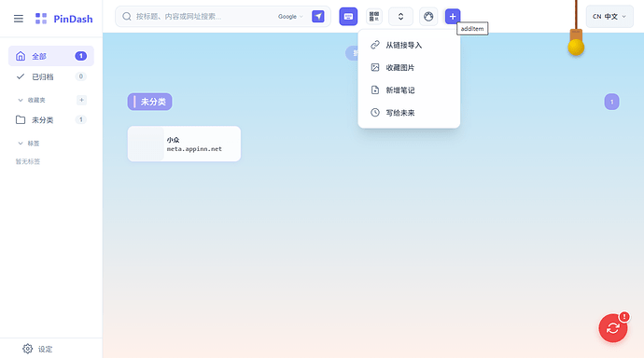The height and width of the screenshot is (358, 644).
Task: Open the Google search engine dropdown
Action: coord(290,17)
